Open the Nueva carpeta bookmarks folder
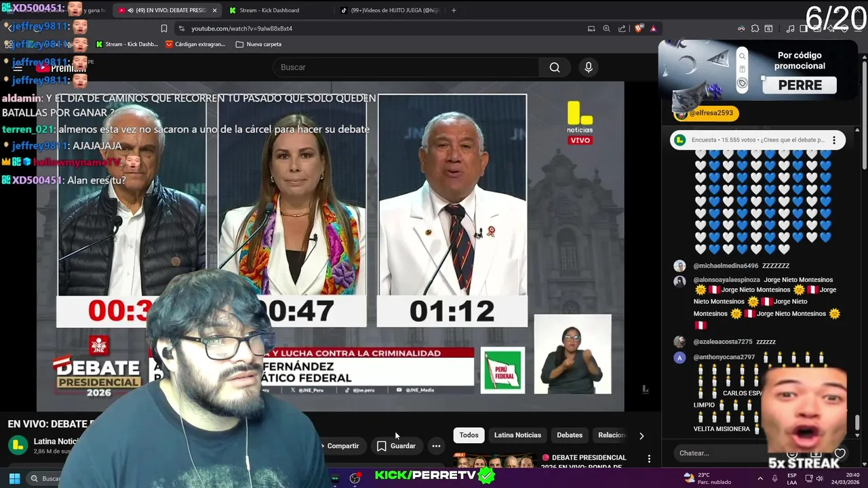This screenshot has width=868, height=488. [258, 44]
